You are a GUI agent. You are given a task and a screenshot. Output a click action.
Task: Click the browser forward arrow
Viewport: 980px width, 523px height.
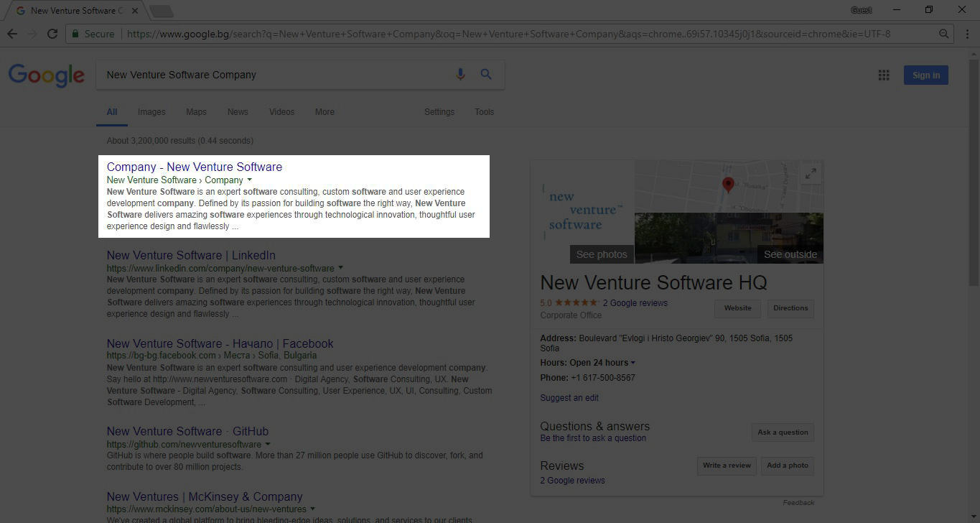click(32, 34)
